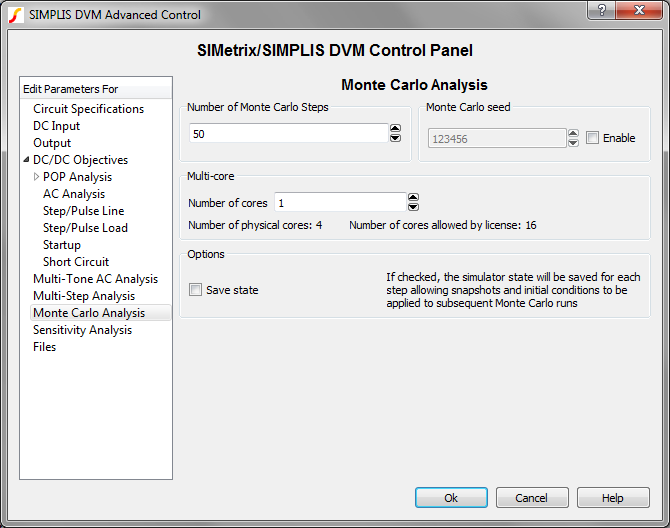Collapse the DC/DC Objectives tree node
Image resolution: width=670 pixels, height=528 pixels.
click(26, 160)
